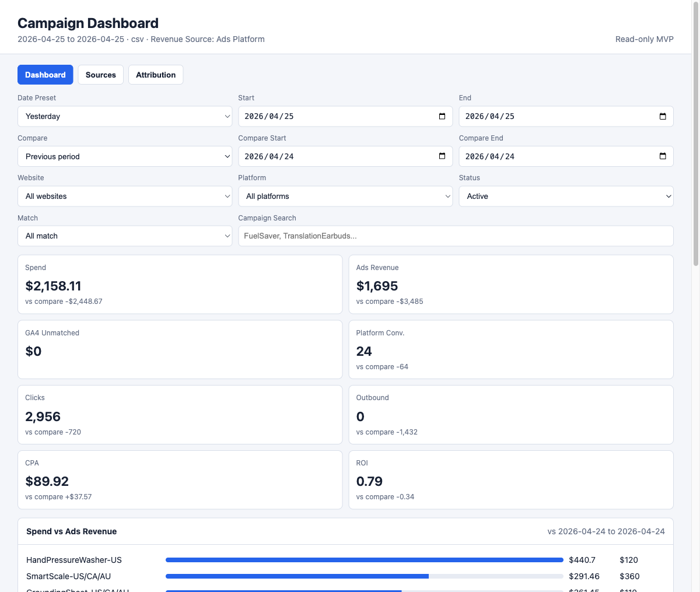Select the Spend card value $2,158.11
Viewport: 700px width, 592px height.
click(53, 286)
